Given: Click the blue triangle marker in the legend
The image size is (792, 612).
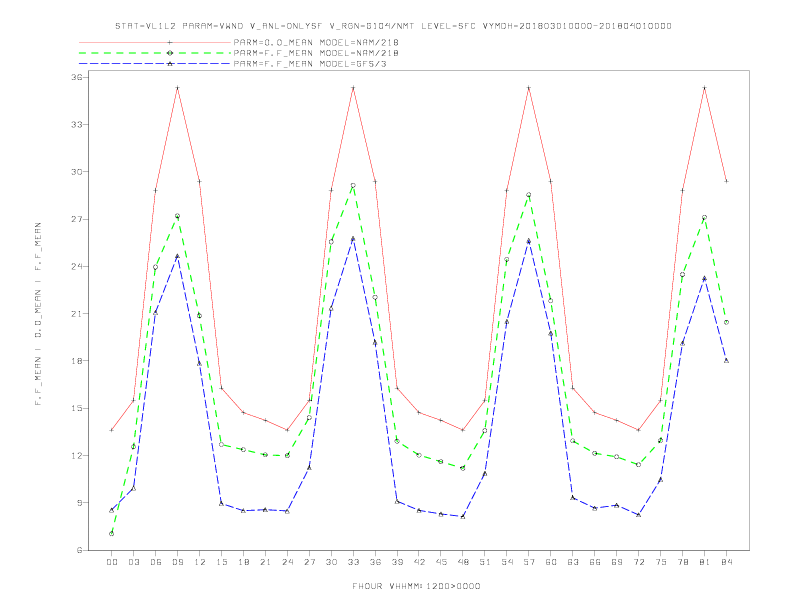Looking at the screenshot, I should [170, 64].
